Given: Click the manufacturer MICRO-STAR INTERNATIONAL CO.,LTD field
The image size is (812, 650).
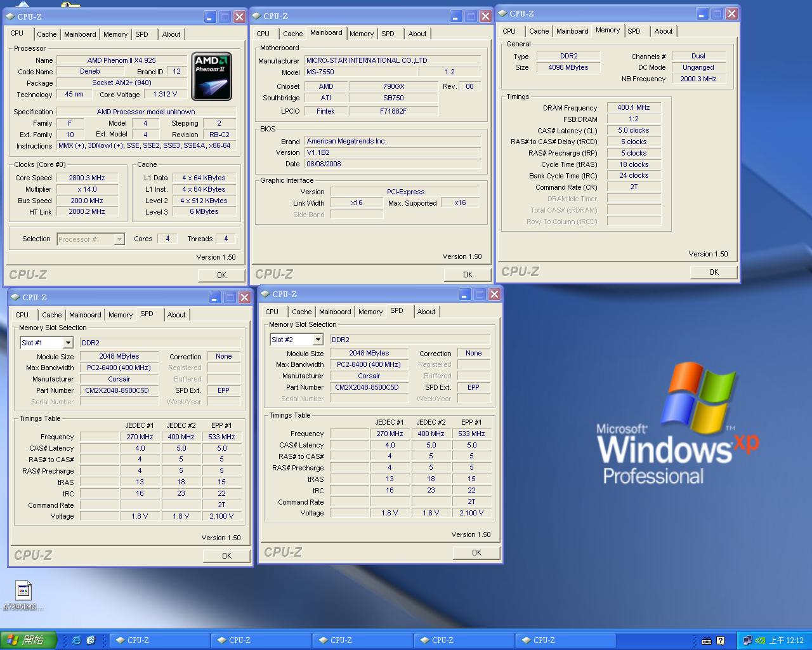Looking at the screenshot, I should (392, 60).
